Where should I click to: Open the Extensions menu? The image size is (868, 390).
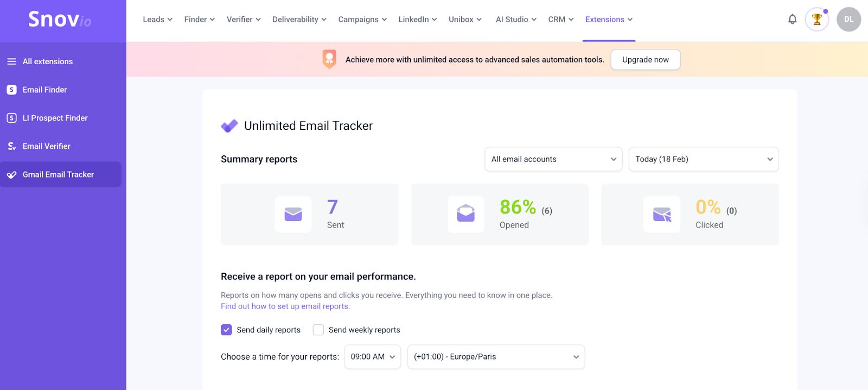(x=609, y=20)
